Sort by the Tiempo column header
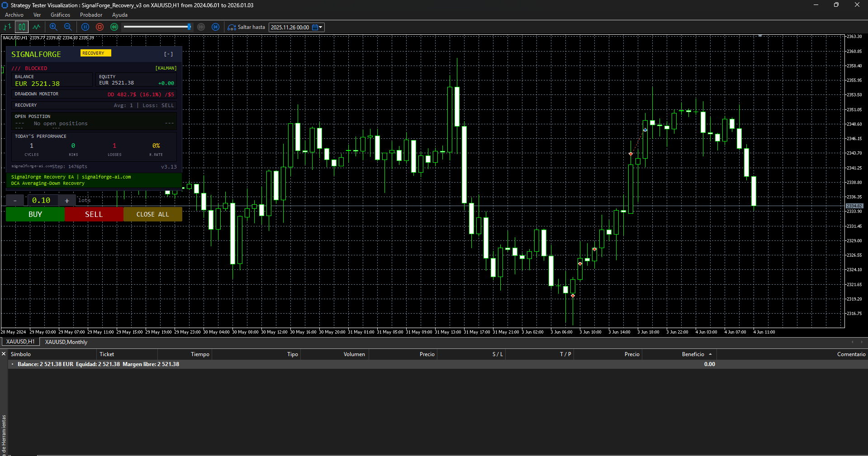 point(185,354)
